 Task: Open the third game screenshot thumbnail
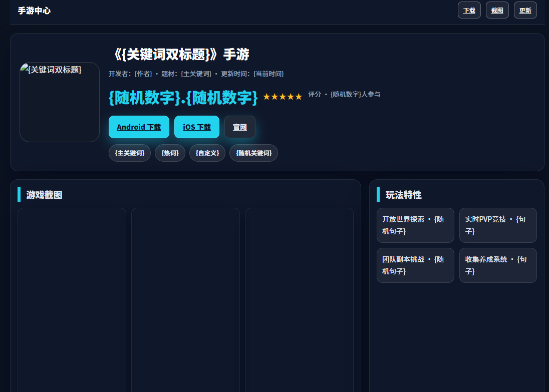click(299, 299)
